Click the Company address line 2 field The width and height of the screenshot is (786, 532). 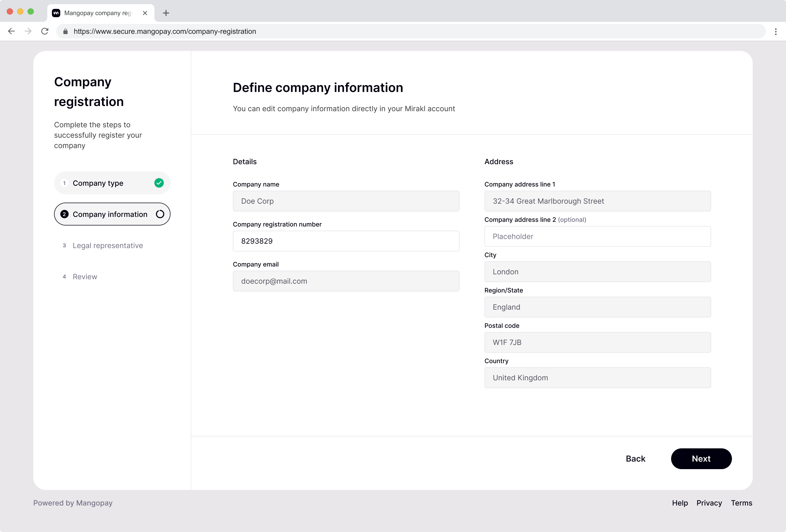pos(597,236)
